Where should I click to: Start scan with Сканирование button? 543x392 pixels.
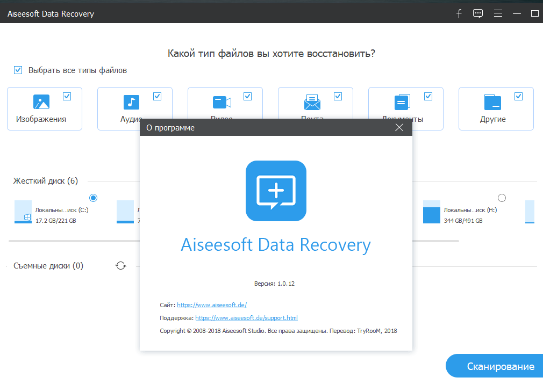click(x=495, y=366)
